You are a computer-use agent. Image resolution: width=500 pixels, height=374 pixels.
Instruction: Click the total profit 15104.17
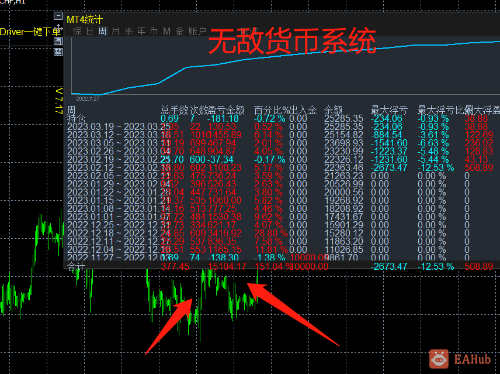227,266
